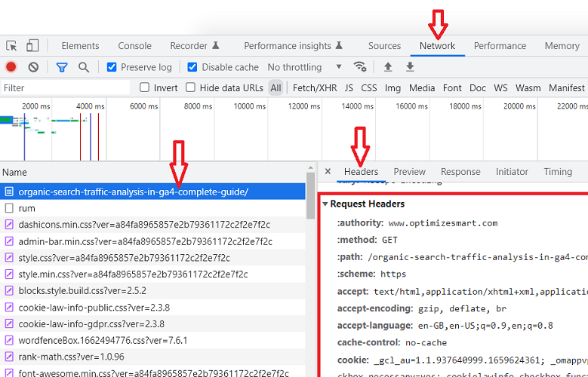Viewport: 588px width, 377px height.
Task: Toggle the Disable cache checkbox
Action: (x=192, y=67)
